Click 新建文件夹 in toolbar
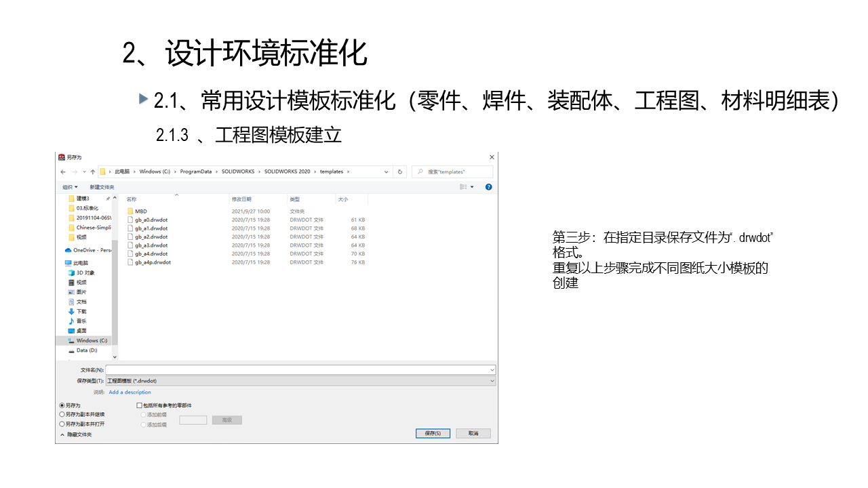 (102, 187)
